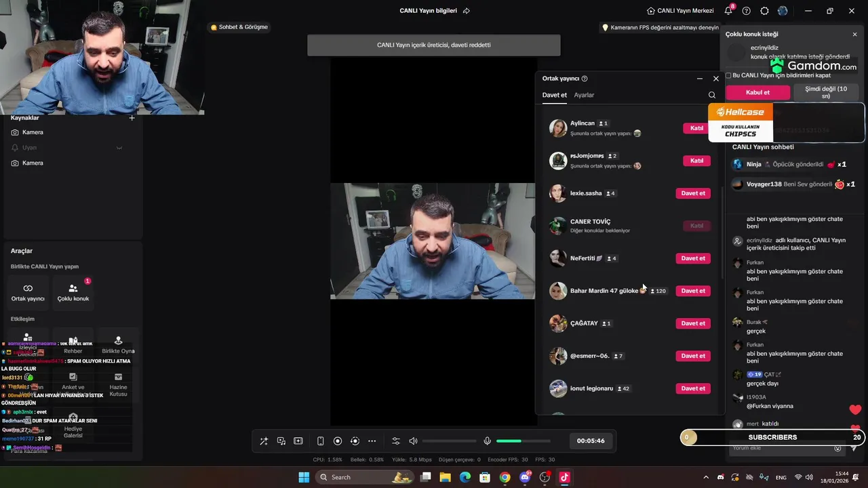
Task: Open the Birlikte Oyna tool
Action: (x=119, y=344)
